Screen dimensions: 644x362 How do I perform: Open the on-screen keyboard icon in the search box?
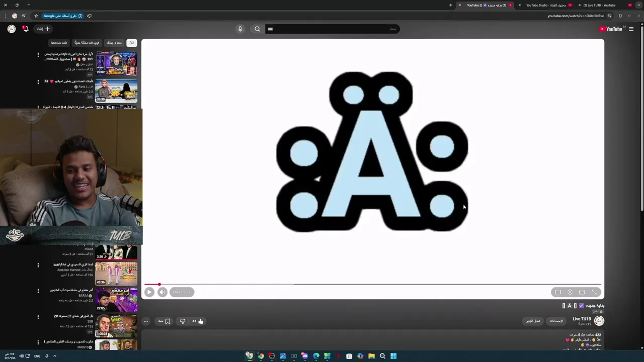pos(270,29)
